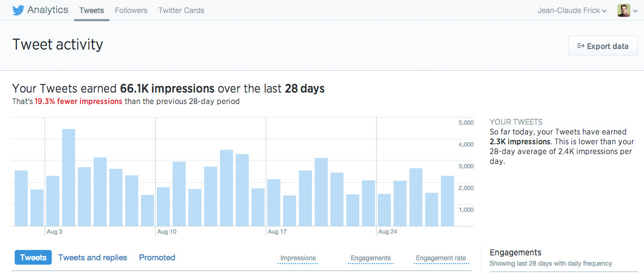Click the Analytics header label
The height and width of the screenshot is (275, 644).
tap(48, 10)
